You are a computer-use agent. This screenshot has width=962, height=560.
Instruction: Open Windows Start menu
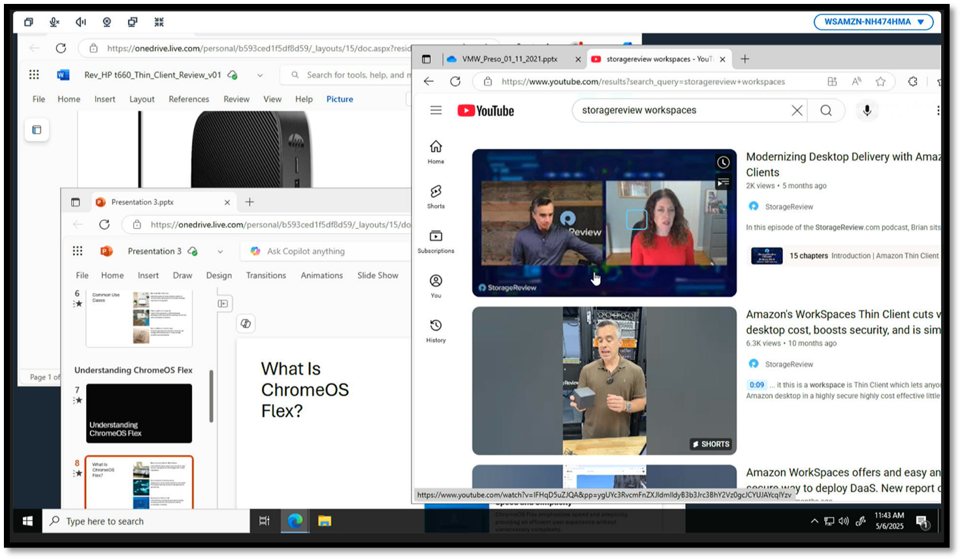pos(27,521)
